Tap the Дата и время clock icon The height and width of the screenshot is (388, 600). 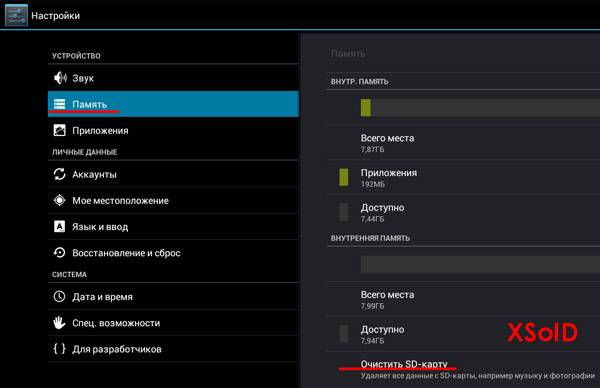click(59, 296)
